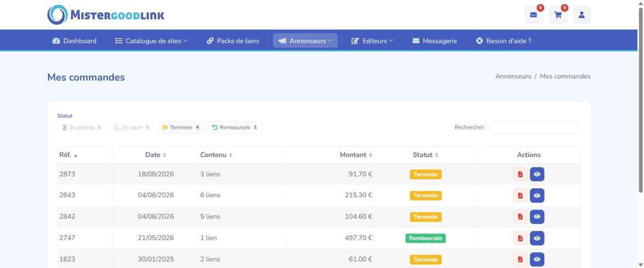Expand the Editeurs dropdown menu

click(x=372, y=41)
